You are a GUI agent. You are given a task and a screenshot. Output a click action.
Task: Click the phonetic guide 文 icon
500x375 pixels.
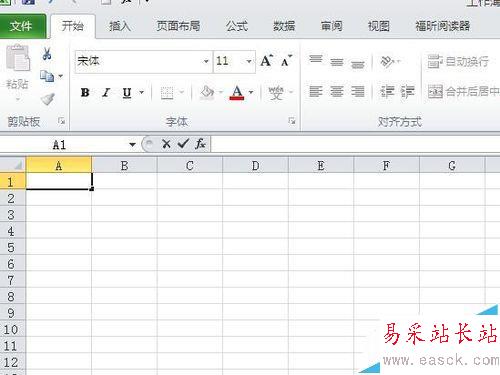coord(276,92)
